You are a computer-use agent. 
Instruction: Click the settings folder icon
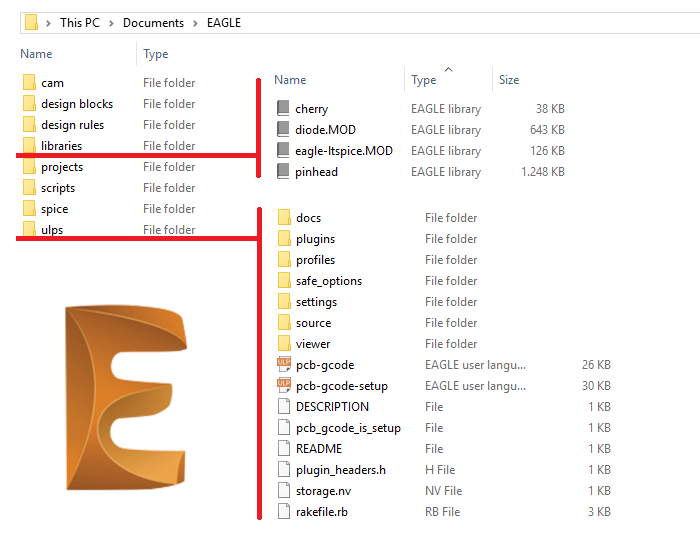[x=284, y=301]
